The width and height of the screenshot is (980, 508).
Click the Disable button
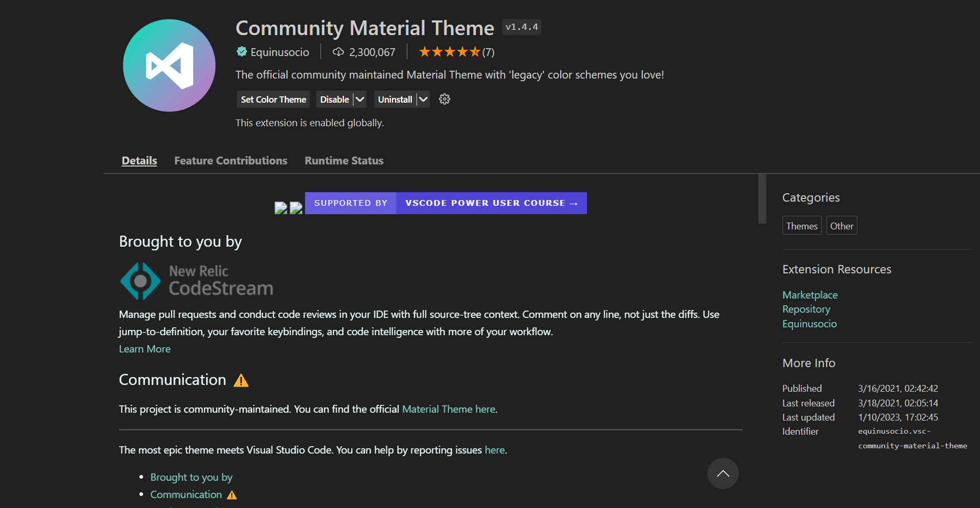click(334, 99)
